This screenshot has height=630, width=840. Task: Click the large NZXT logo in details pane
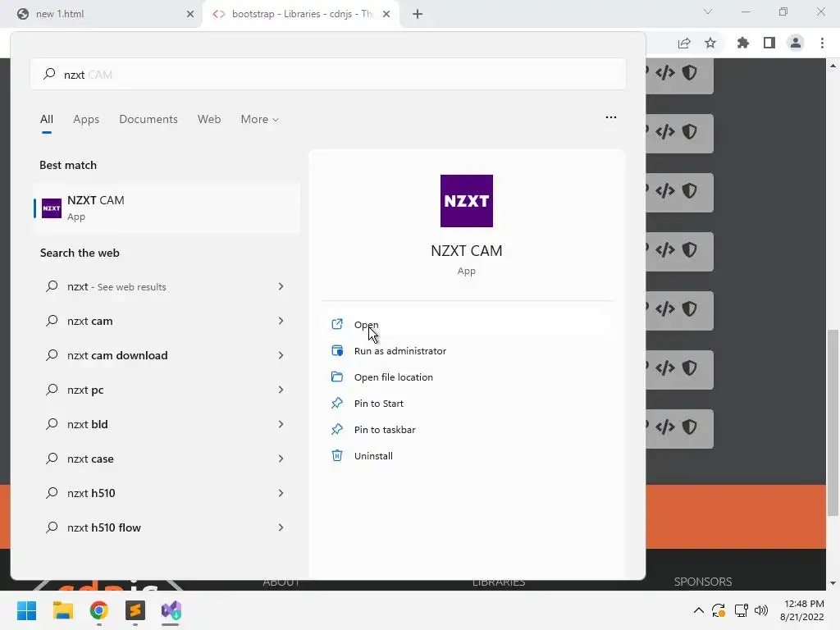click(467, 201)
